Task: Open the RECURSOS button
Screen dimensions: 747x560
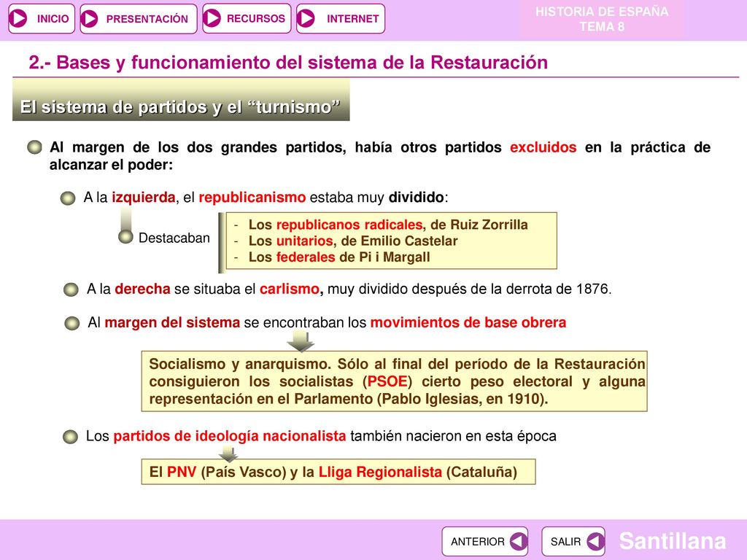Action: tap(247, 18)
